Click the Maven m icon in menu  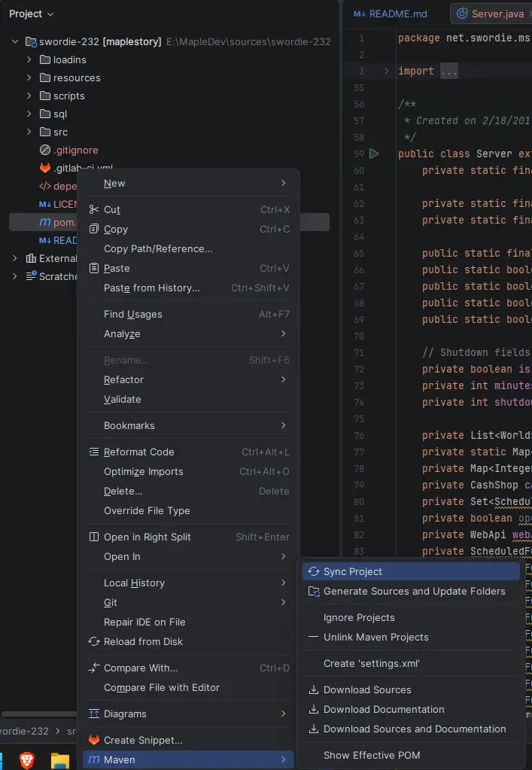(94, 759)
